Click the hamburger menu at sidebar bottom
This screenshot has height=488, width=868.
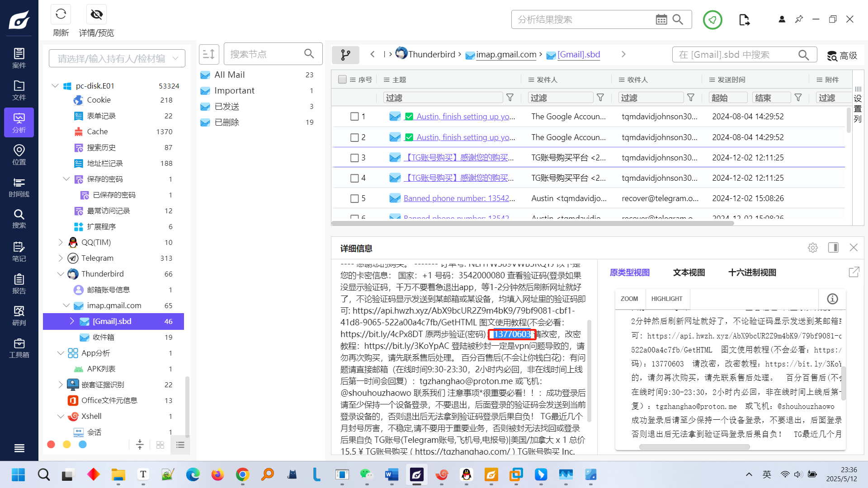point(19,448)
